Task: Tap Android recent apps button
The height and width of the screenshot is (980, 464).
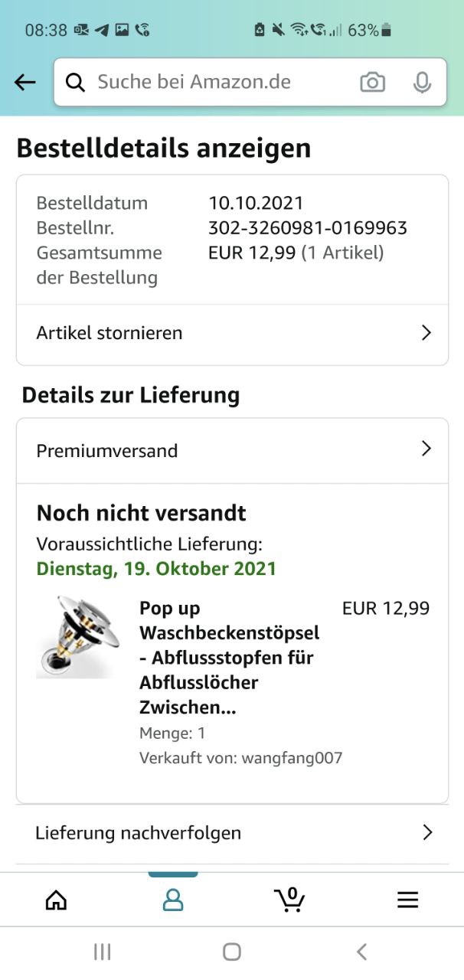Action: (102, 952)
